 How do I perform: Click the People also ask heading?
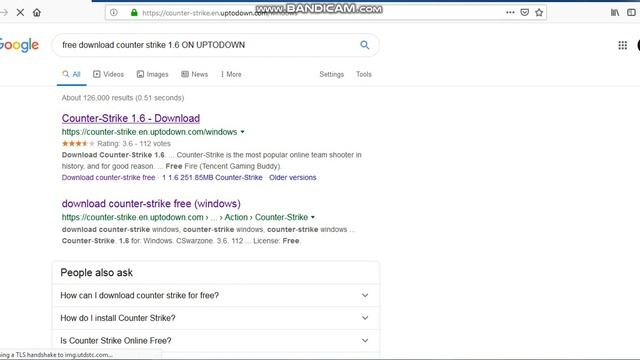[x=97, y=273]
